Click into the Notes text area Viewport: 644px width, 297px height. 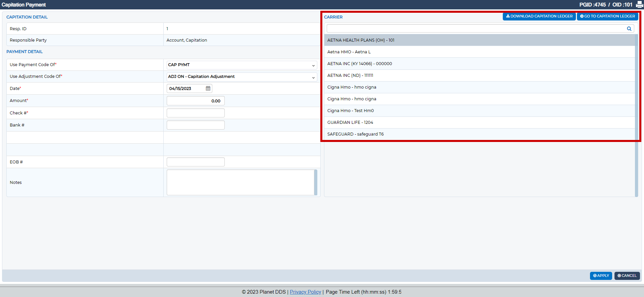tap(240, 182)
